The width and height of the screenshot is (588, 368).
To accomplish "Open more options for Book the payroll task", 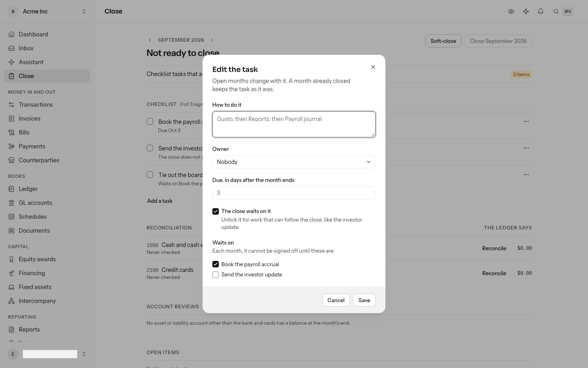I will [x=526, y=121].
